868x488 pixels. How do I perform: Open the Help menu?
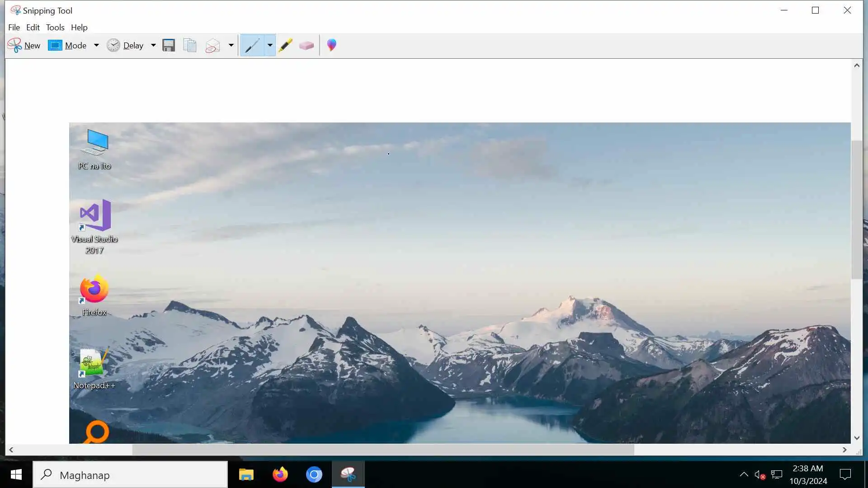click(79, 28)
